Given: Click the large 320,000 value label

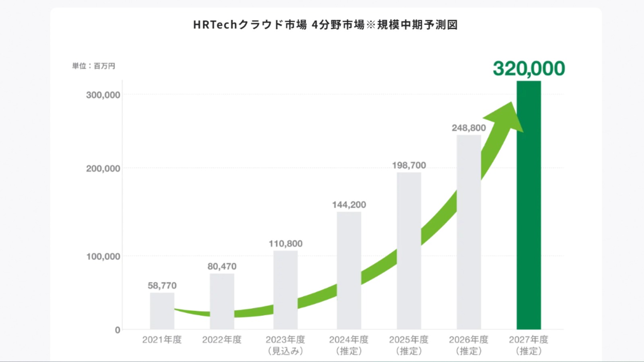Looking at the screenshot, I should click(528, 68).
